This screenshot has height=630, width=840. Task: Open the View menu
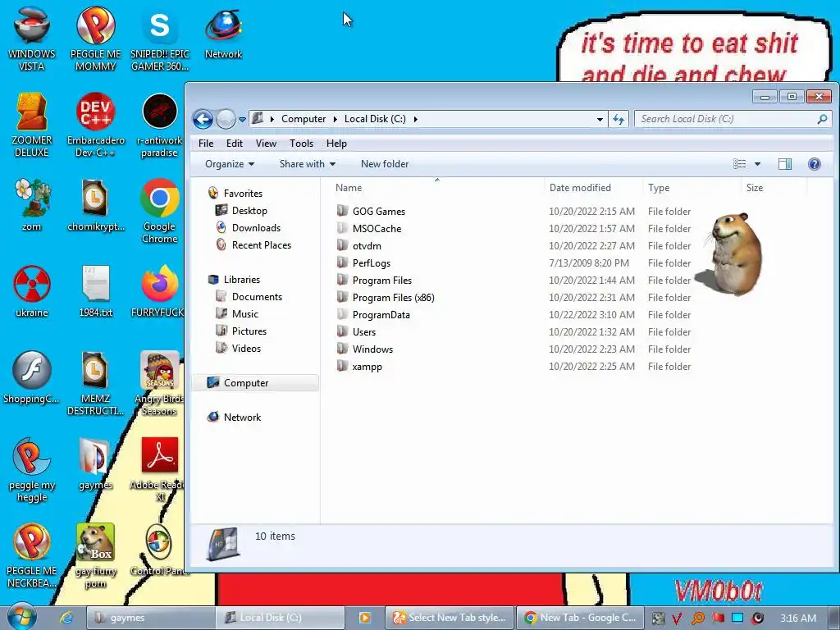click(x=266, y=143)
